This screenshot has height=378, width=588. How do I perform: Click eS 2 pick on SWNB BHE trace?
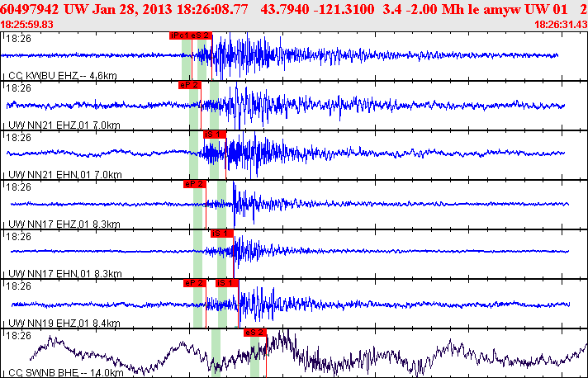(x=255, y=332)
